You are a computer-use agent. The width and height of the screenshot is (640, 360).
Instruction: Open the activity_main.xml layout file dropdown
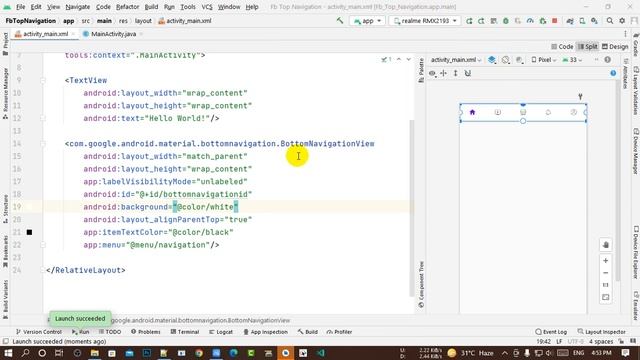click(456, 60)
